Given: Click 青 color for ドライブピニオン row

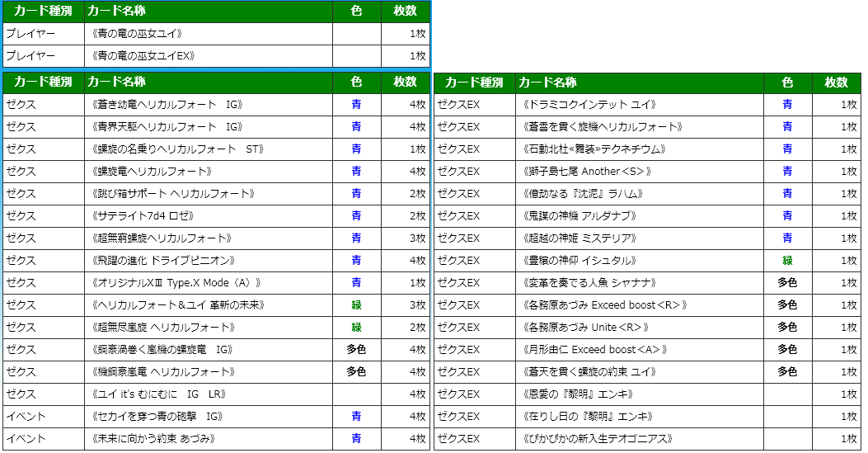Looking at the screenshot, I should [356, 260].
